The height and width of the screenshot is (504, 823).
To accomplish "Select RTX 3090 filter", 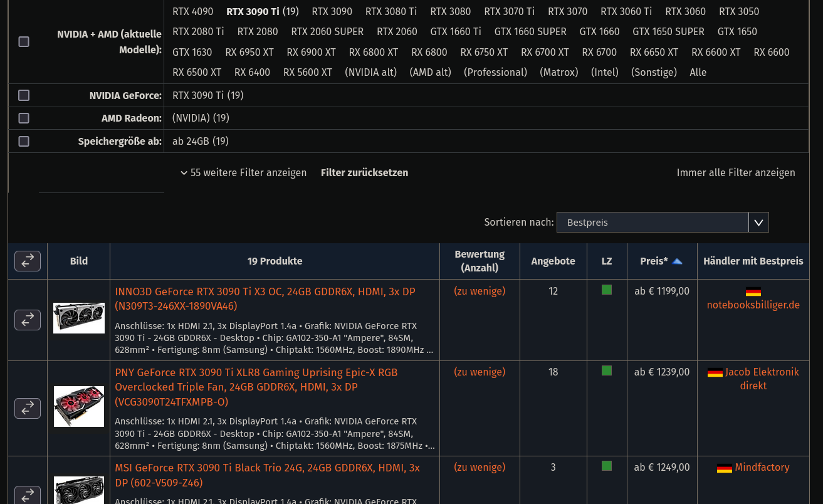I will (x=332, y=12).
